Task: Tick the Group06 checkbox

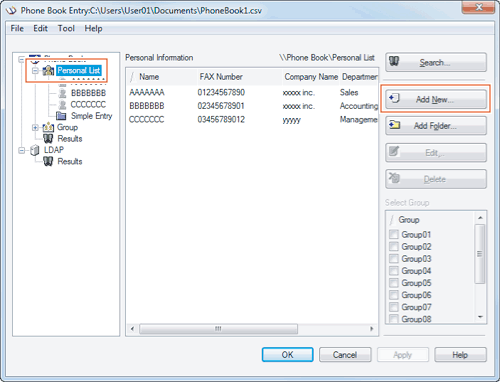Action: (394, 295)
